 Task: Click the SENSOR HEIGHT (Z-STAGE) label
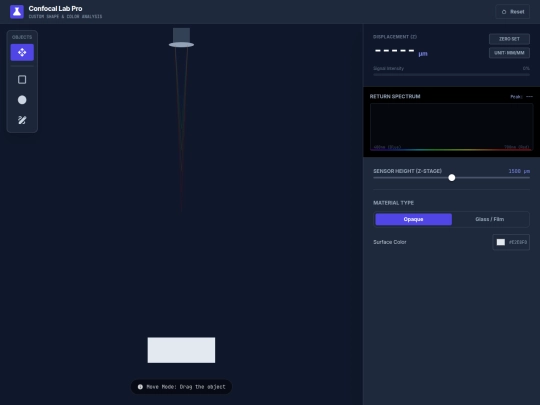point(407,171)
